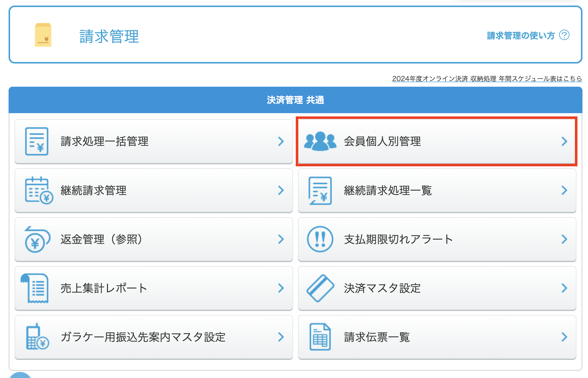Click chevron arrow on ガラケー用振込先案内マスタ設定
588x378 pixels.
click(x=281, y=337)
